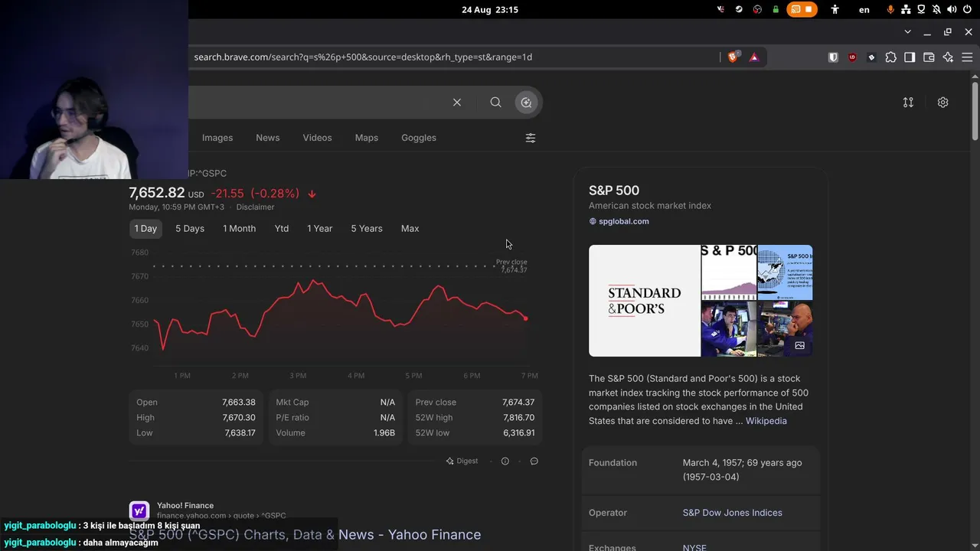Click the trader in blue jacket thumbnail
Viewport: 980px width, 551px height.
729,329
